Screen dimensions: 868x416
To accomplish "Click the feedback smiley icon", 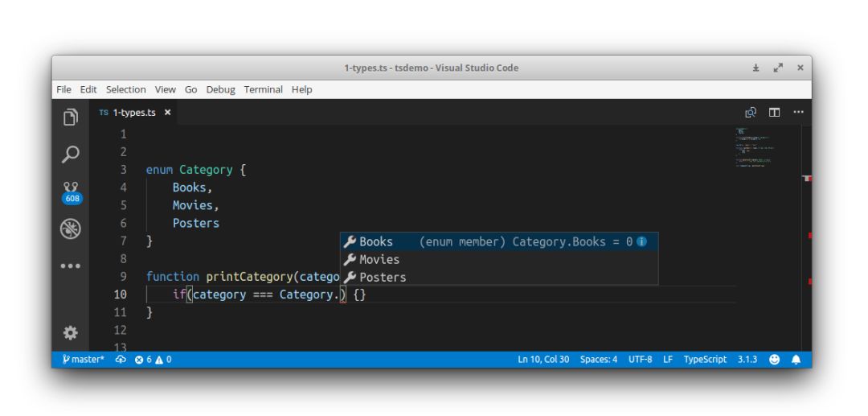I will [775, 360].
